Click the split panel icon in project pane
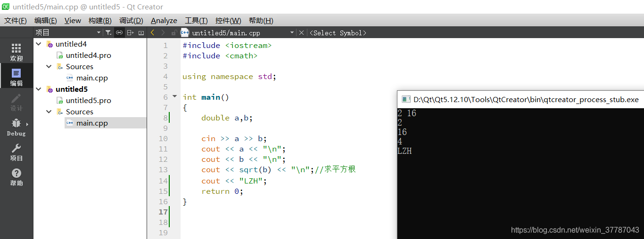This screenshot has width=644, height=239. (x=130, y=32)
